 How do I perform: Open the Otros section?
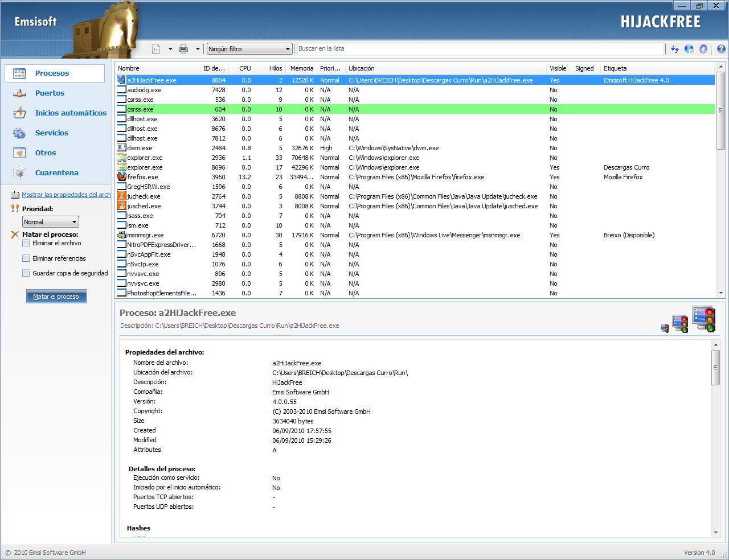tap(46, 153)
